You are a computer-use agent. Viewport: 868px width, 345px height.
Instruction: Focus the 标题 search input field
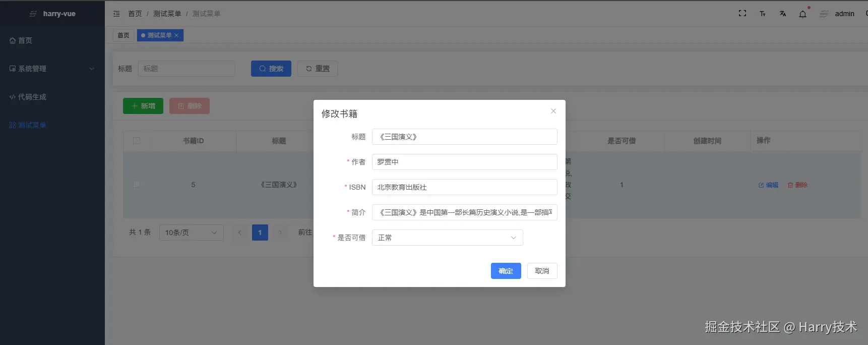[187, 69]
